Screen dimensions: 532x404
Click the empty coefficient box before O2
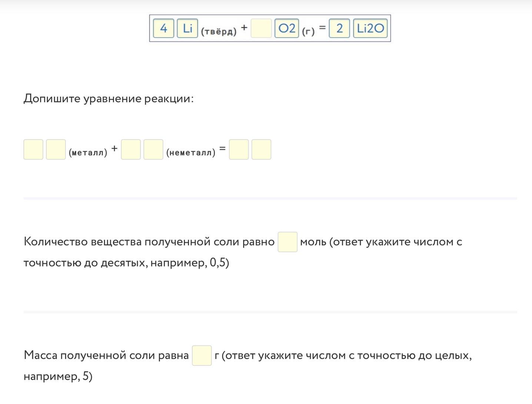pos(261,29)
